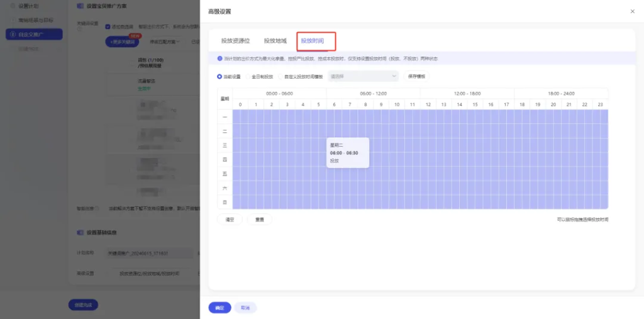
Task: Click the 六 (Saturday) row label
Action: point(225,188)
